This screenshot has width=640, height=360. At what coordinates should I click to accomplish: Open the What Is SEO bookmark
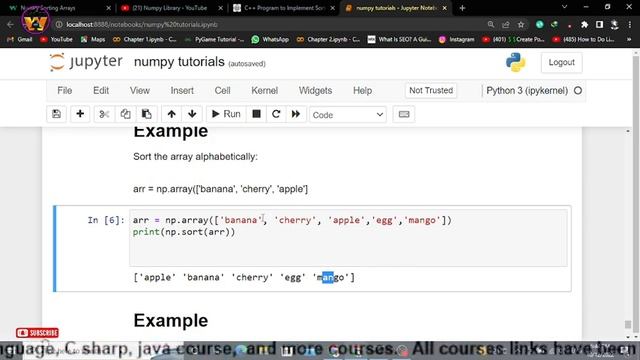pyautogui.click(x=400, y=40)
